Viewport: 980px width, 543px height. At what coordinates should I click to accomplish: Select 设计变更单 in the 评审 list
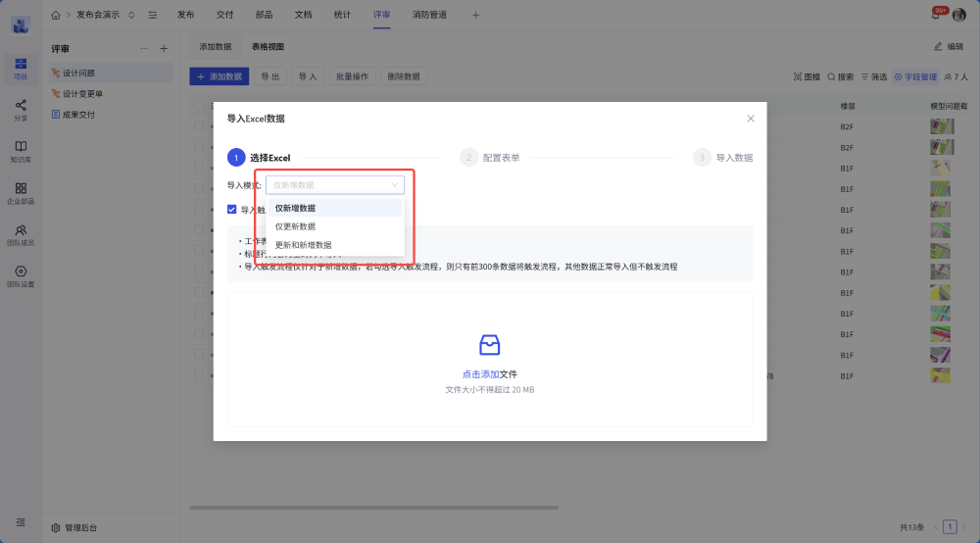pyautogui.click(x=82, y=94)
